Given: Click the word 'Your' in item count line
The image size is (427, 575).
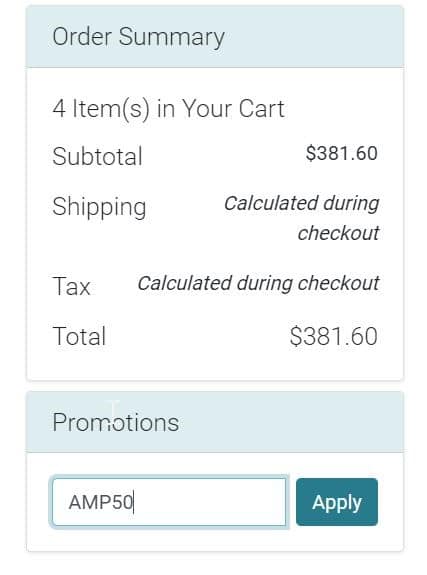Looking at the screenshot, I should click(x=207, y=109).
